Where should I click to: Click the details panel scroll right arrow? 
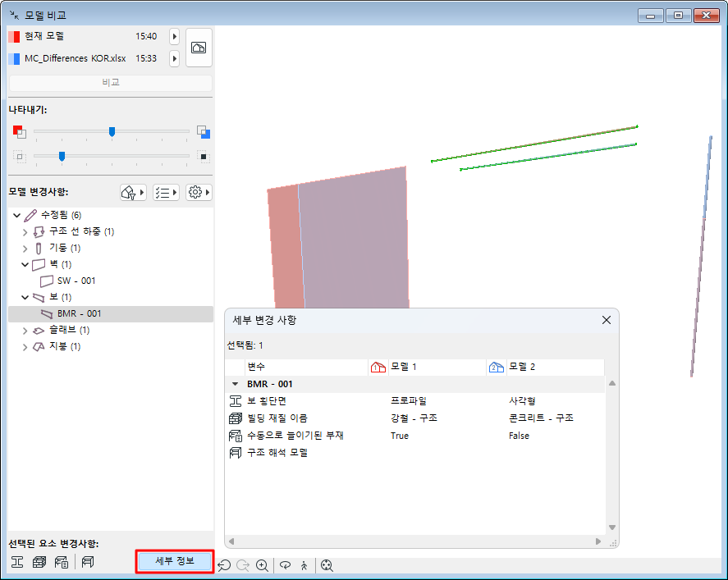[598, 541]
